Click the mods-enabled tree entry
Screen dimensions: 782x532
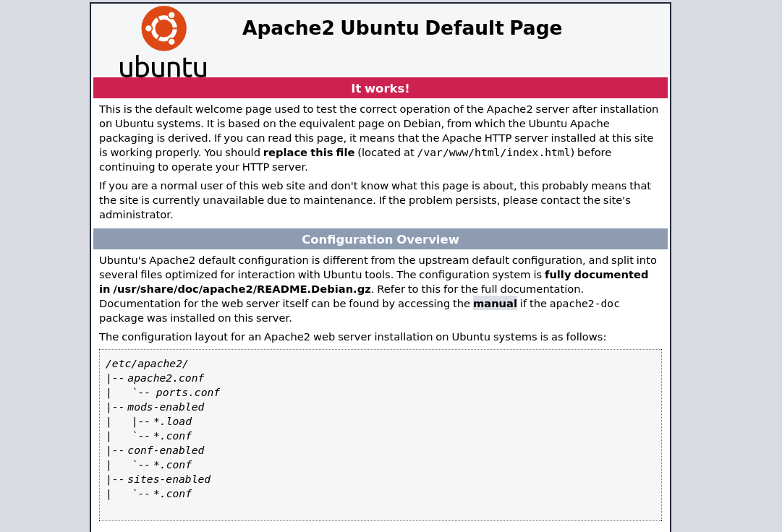coord(165,407)
